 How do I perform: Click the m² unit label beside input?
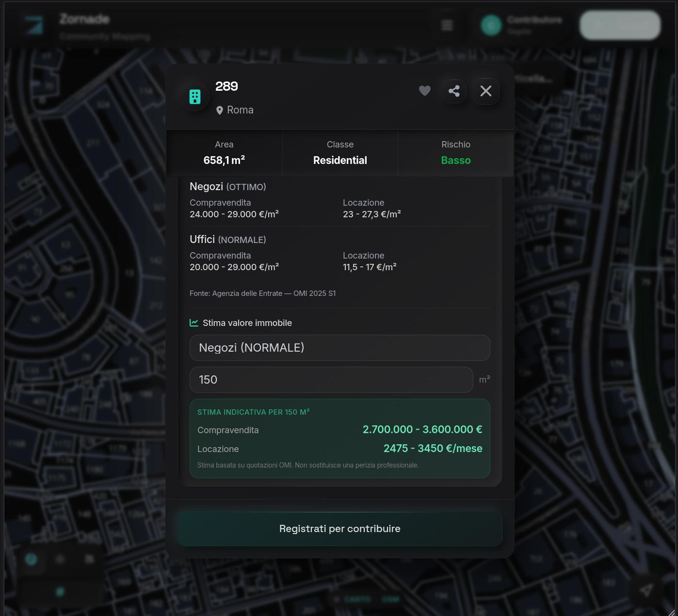[x=484, y=379]
